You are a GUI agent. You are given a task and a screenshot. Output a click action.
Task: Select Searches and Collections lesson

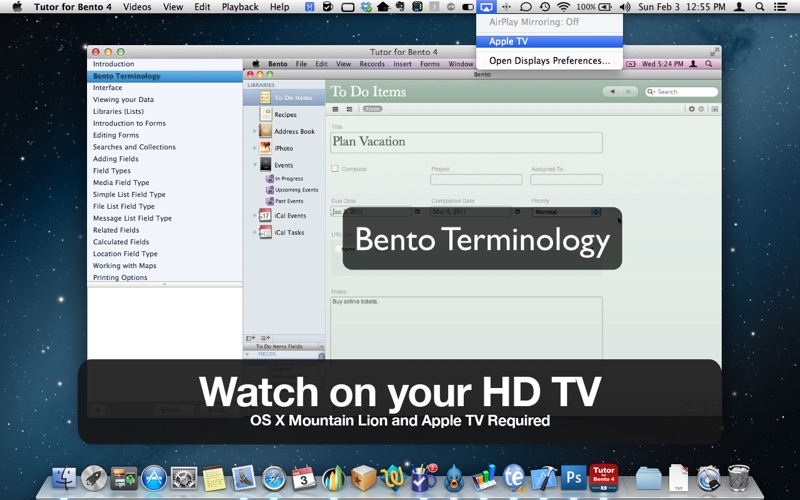coord(164,147)
